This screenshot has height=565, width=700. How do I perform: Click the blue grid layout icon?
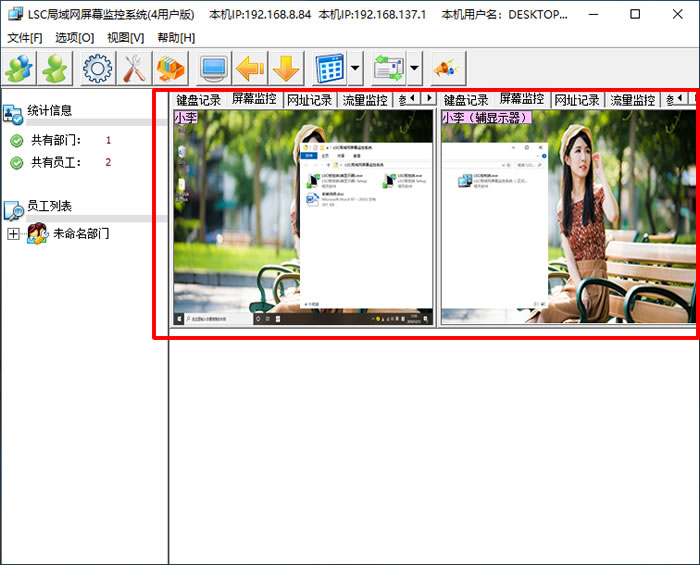[x=329, y=68]
